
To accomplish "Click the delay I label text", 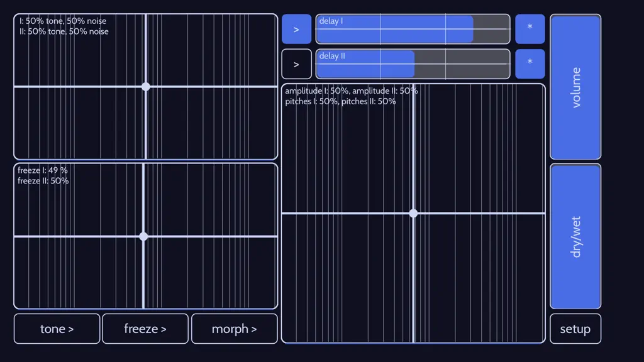I will 331,21.
